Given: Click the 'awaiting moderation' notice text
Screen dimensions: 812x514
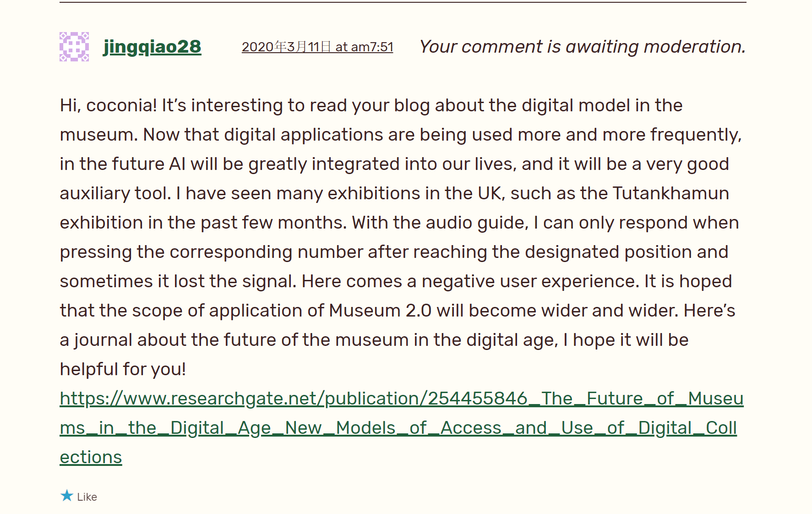Looking at the screenshot, I should coord(582,47).
